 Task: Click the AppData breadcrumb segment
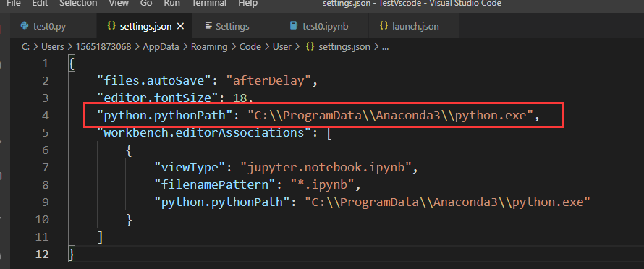click(161, 47)
